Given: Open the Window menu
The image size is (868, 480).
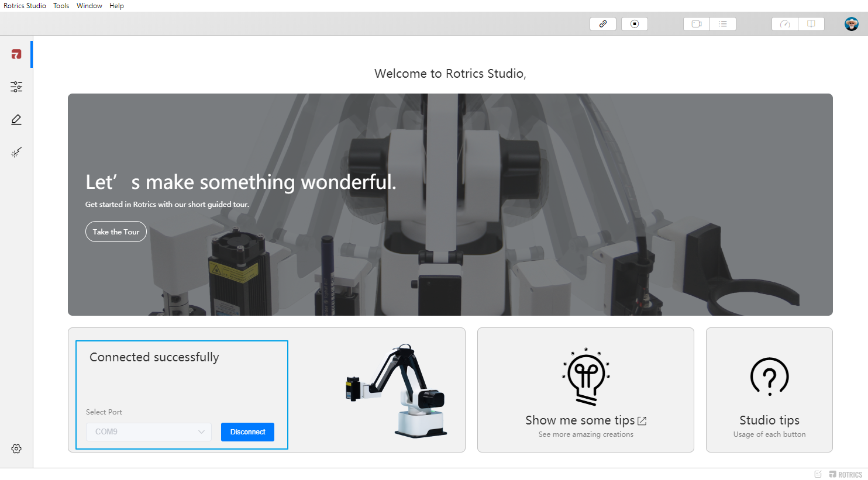Looking at the screenshot, I should point(89,6).
